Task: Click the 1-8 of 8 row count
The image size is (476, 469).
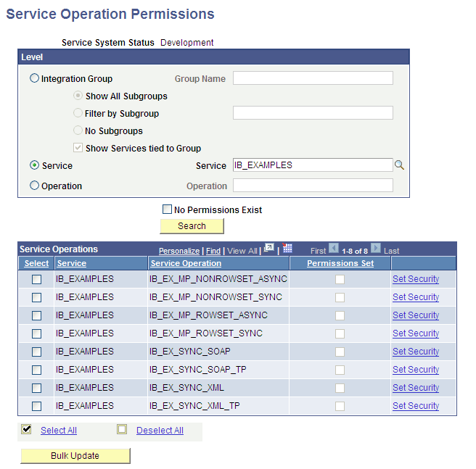Action: point(355,252)
